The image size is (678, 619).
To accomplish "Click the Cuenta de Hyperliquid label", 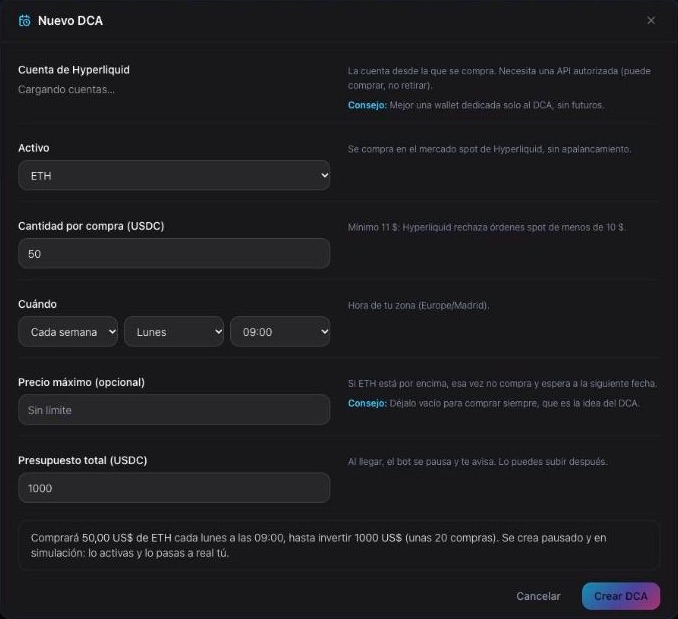I will pyautogui.click(x=74, y=70).
